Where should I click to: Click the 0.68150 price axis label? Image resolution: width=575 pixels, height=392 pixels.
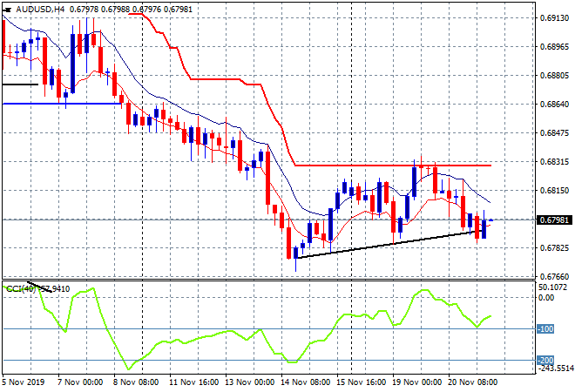pyautogui.click(x=555, y=190)
